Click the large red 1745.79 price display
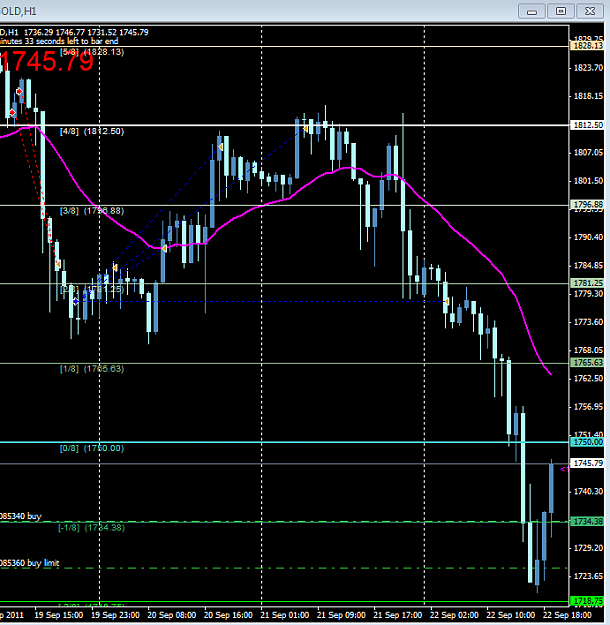 (x=47, y=62)
